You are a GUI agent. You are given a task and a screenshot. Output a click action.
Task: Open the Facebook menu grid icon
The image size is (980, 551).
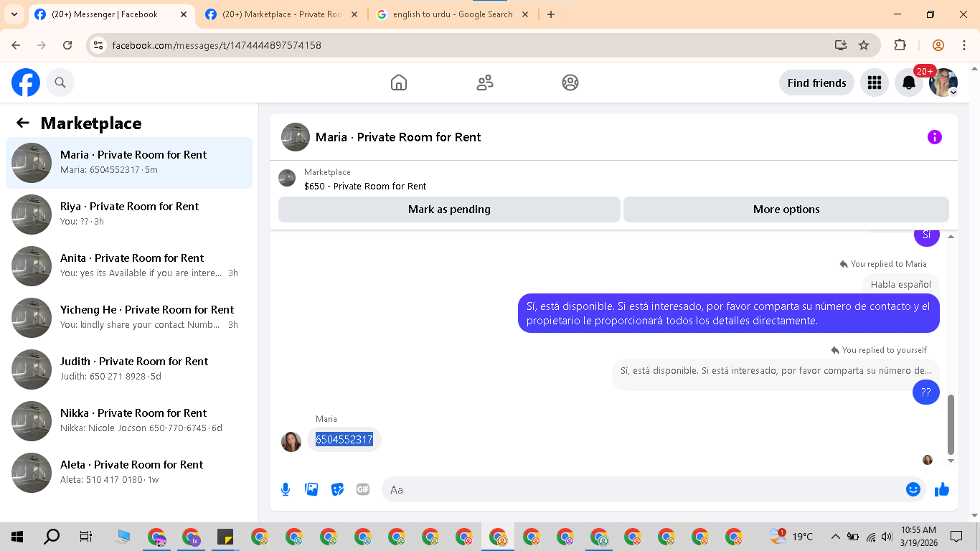tap(874, 83)
